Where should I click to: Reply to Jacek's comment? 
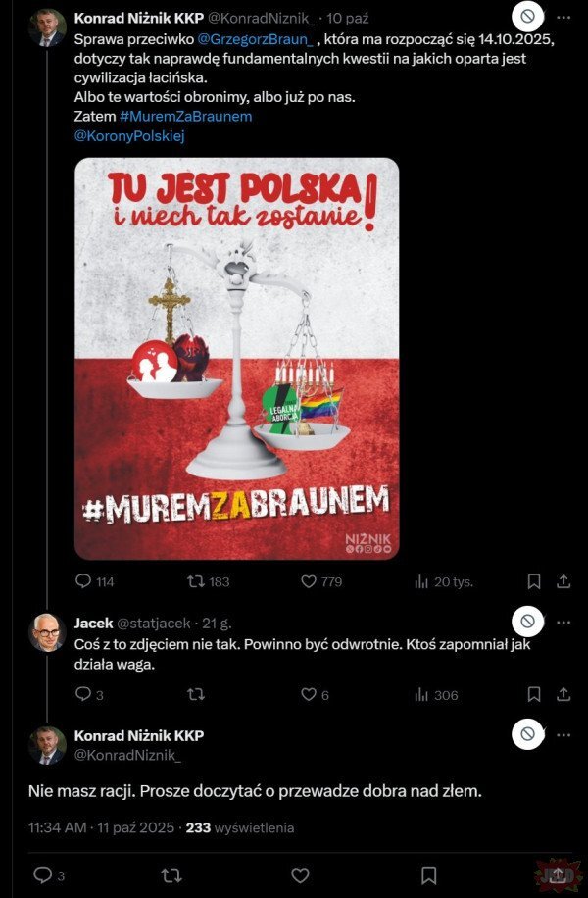coord(83,694)
